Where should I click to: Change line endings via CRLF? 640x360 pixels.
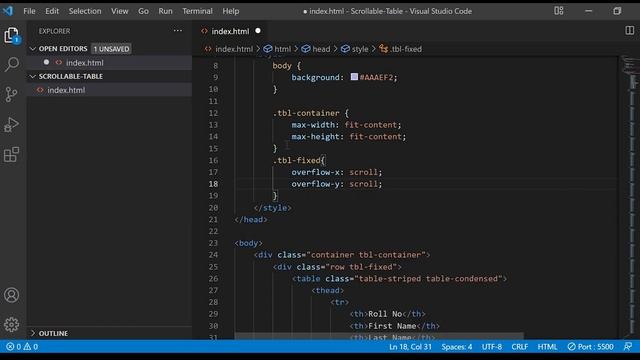point(520,347)
